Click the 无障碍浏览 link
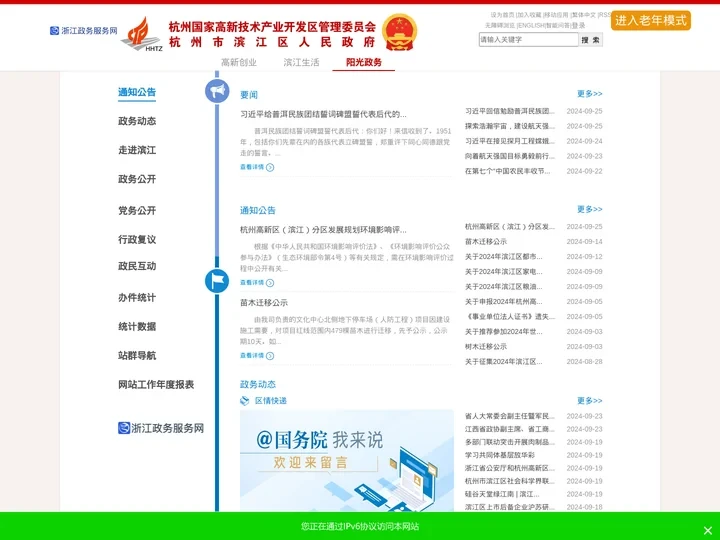This screenshot has width=720, height=540. click(x=500, y=25)
